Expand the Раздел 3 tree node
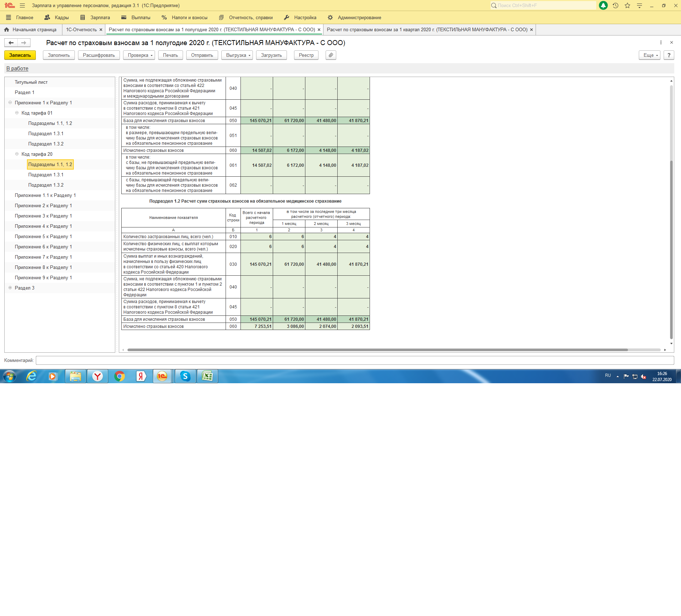The width and height of the screenshot is (681, 616). pyautogui.click(x=10, y=288)
